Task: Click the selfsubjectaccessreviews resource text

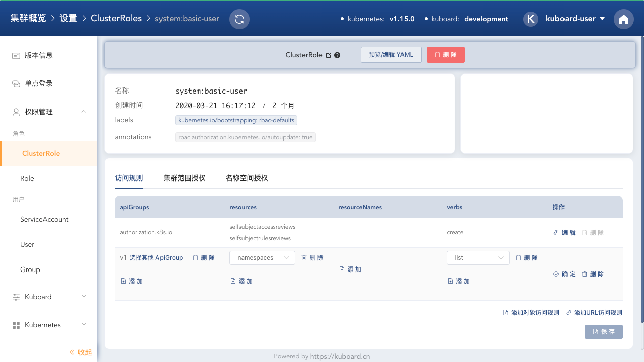Action: pos(263,227)
